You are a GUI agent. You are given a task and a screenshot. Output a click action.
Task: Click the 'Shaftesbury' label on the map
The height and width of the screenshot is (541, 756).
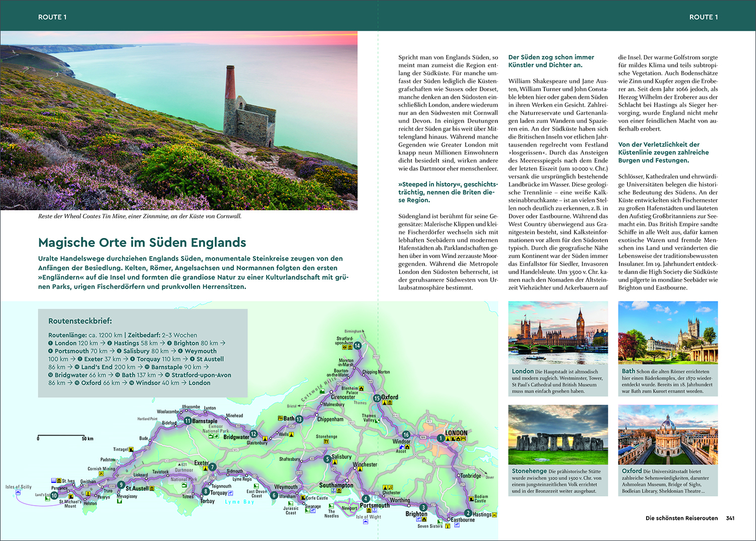click(x=289, y=459)
